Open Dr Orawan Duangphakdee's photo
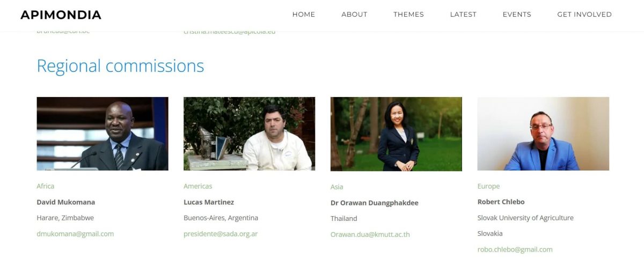Image resolution: width=644 pixels, height=274 pixels. tap(396, 134)
